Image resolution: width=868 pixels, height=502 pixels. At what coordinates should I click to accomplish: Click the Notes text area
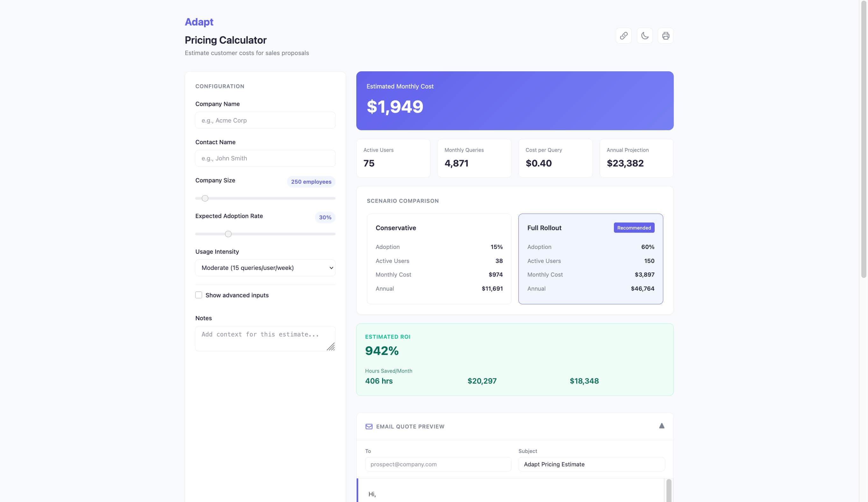(262, 338)
